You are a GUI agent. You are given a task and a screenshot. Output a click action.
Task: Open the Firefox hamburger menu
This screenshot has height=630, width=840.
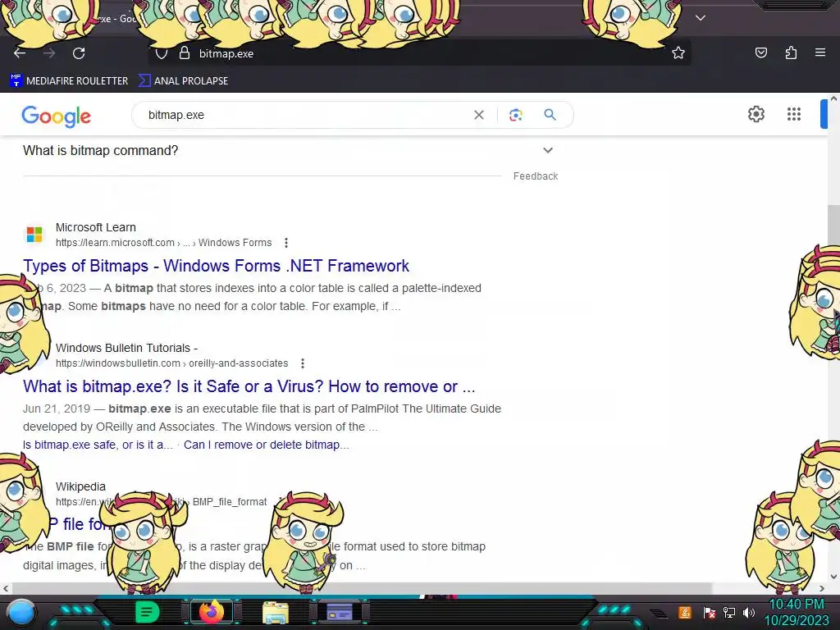(820, 52)
